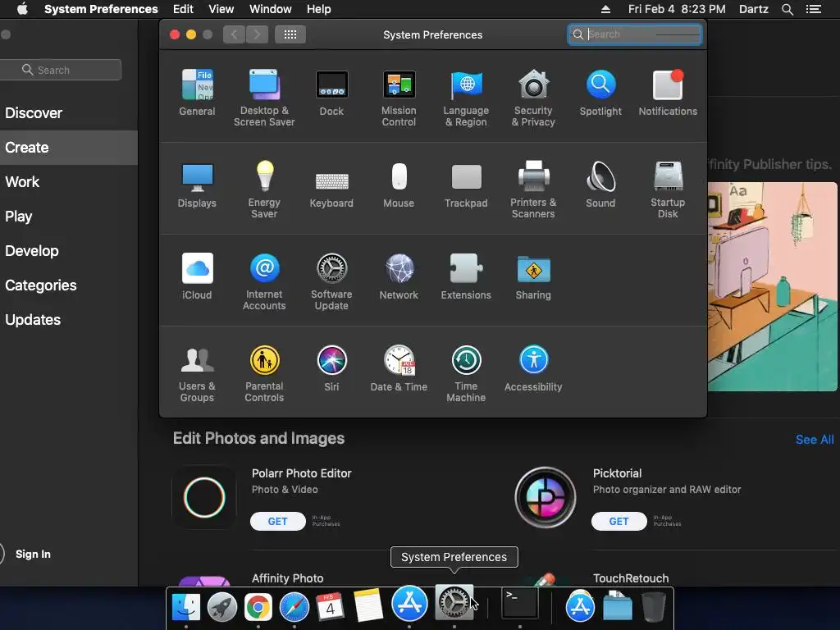Open Desktop & Screen Saver preferences
Viewport: 840px width, 630px height.
(264, 98)
